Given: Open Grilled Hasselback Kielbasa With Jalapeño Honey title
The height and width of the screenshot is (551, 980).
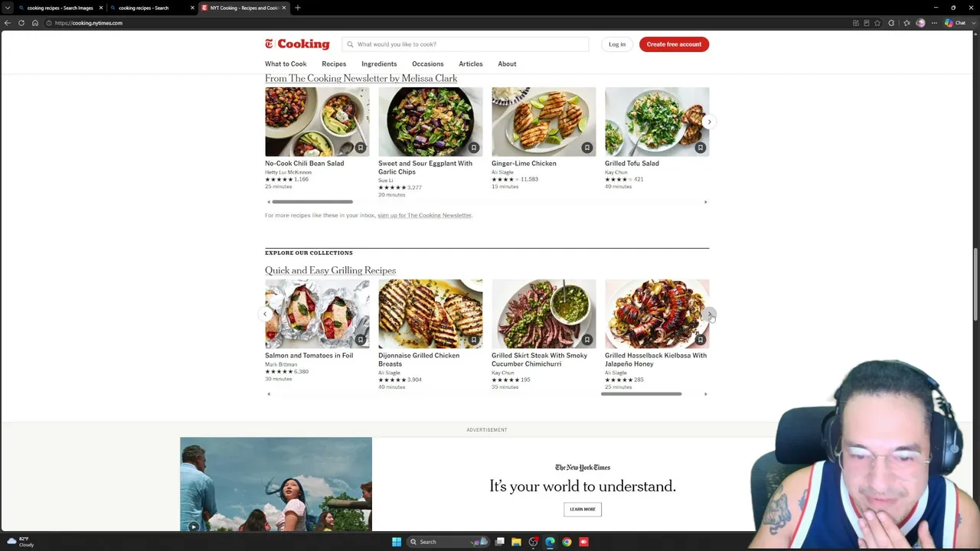Looking at the screenshot, I should (655, 360).
